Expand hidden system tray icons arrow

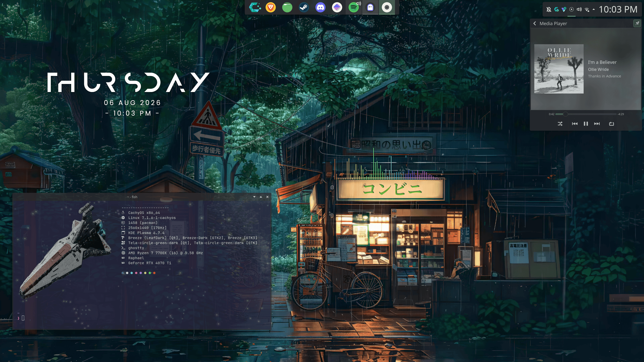[x=594, y=10]
